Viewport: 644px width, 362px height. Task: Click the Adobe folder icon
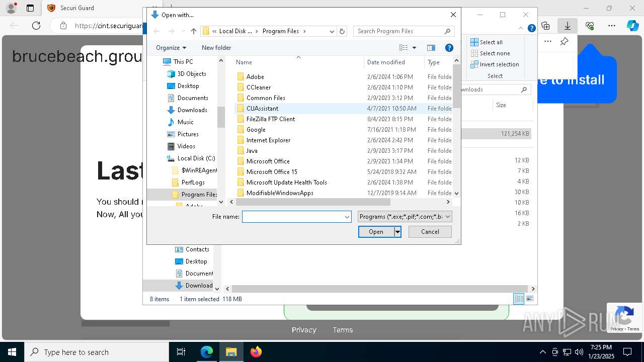tap(240, 77)
